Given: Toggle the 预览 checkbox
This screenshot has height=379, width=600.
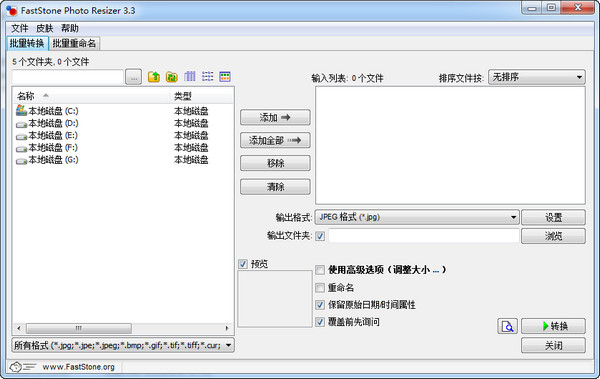Looking at the screenshot, I should (x=243, y=264).
